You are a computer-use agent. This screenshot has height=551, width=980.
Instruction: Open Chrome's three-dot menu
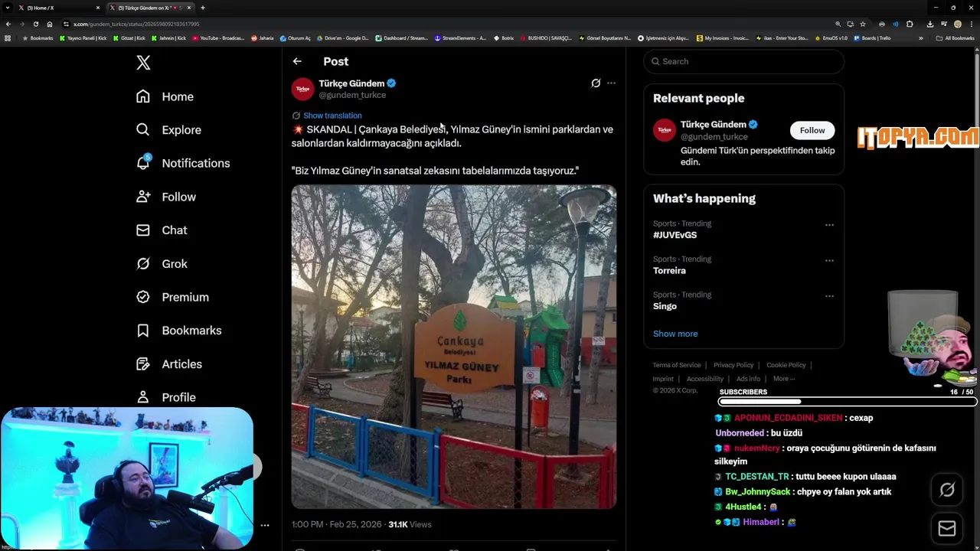[971, 24]
